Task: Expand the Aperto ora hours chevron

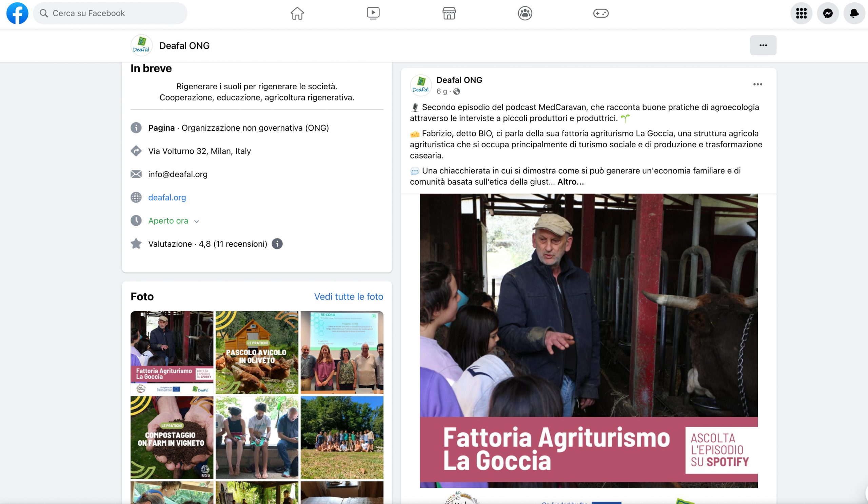Action: pyautogui.click(x=197, y=221)
